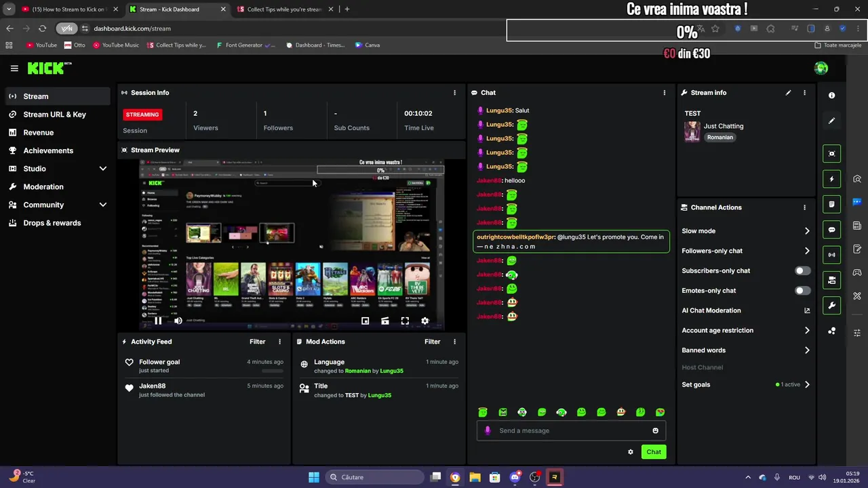Open Activity Feed Filter
This screenshot has height=488, width=868.
(257, 342)
